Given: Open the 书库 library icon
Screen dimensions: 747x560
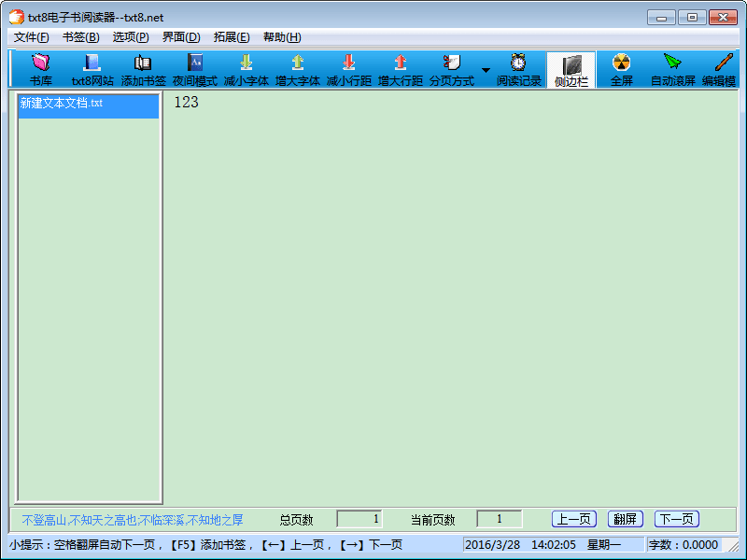Looking at the screenshot, I should click(x=40, y=69).
